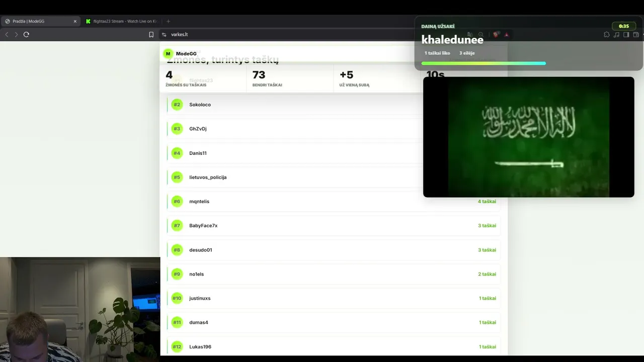
Task: Click the Žmonės Su Taškais count of 4
Action: tap(186, 78)
